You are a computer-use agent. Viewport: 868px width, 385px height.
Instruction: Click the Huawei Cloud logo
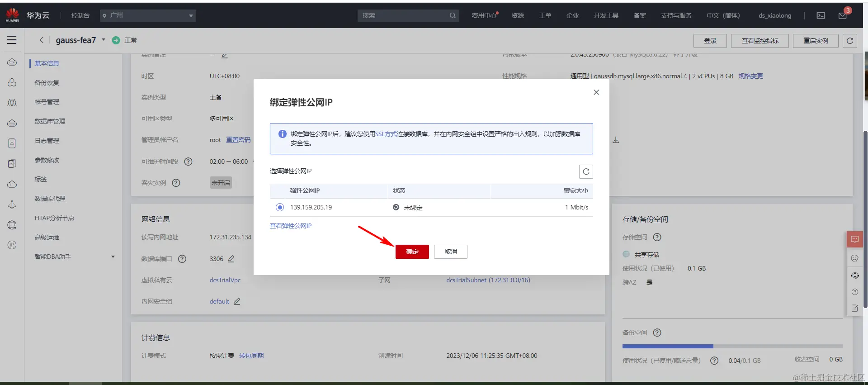(x=12, y=15)
